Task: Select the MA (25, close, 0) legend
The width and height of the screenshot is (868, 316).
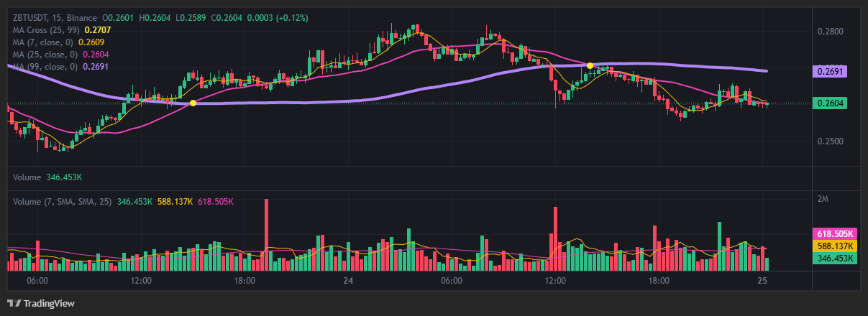Action: (46, 55)
